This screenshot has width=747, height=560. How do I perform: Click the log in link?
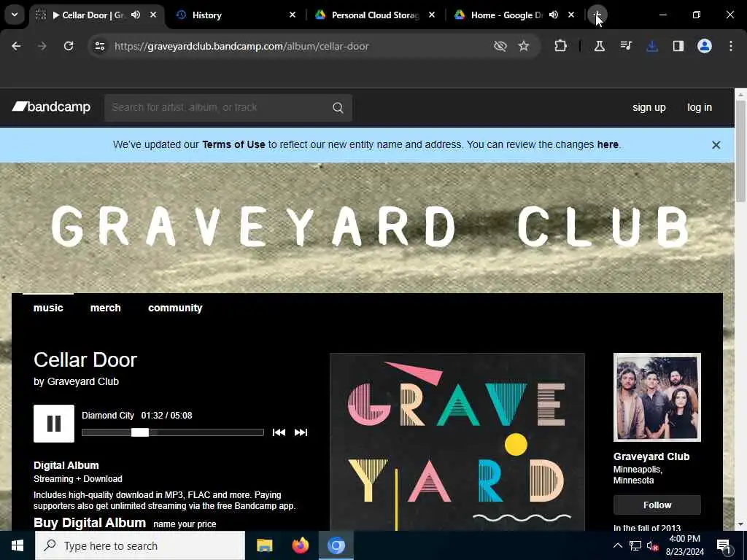point(700,108)
